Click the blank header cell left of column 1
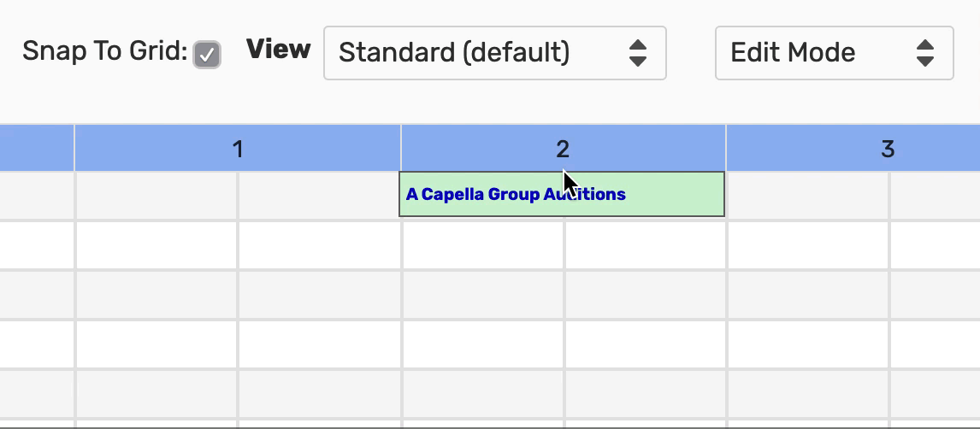 (x=37, y=150)
